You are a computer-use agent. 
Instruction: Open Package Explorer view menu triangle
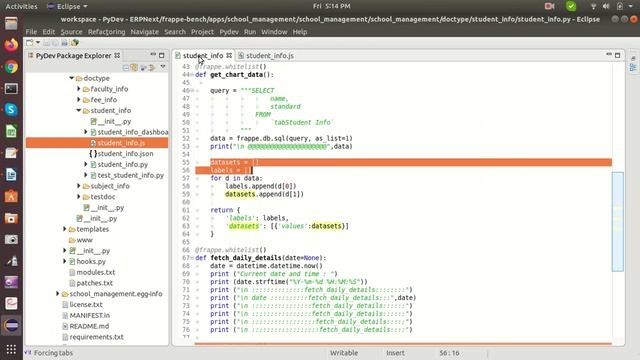(163, 67)
